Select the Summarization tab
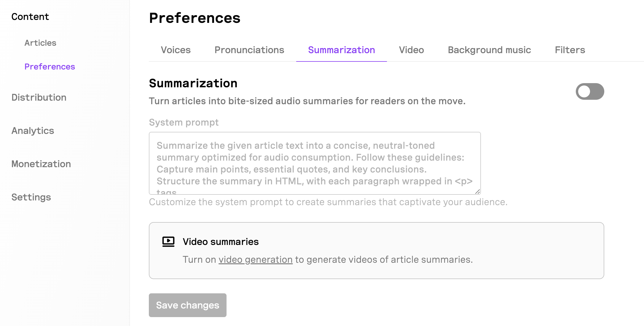This screenshot has height=326, width=644. click(x=341, y=50)
